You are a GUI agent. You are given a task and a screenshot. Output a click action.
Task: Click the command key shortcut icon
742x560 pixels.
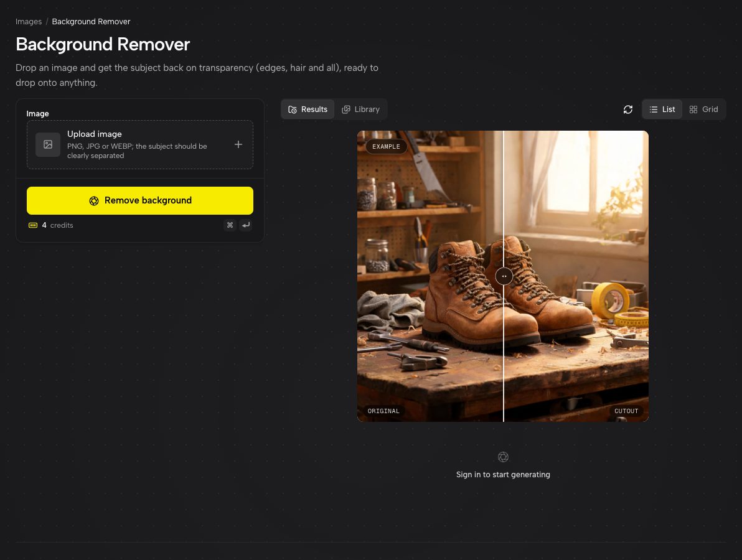(x=230, y=225)
